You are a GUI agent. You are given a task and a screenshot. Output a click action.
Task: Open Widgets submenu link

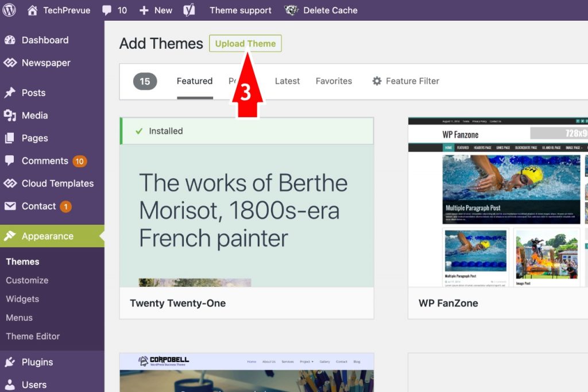click(22, 299)
